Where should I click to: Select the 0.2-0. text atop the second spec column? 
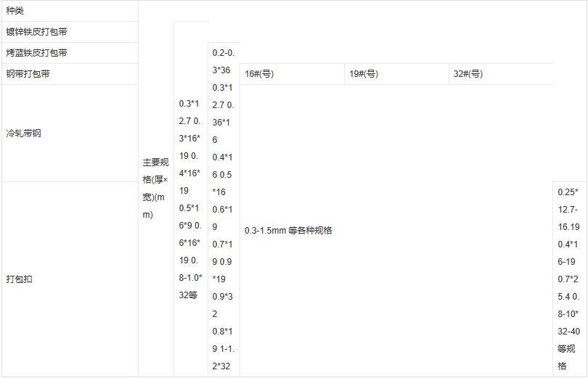223,53
